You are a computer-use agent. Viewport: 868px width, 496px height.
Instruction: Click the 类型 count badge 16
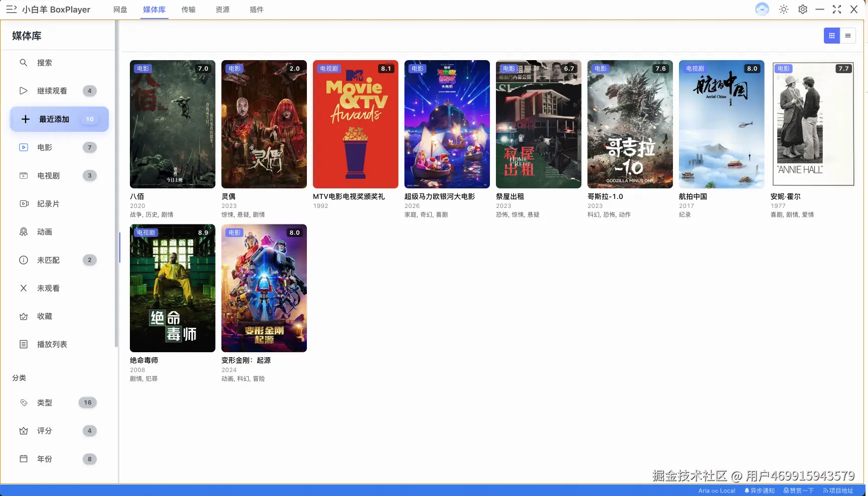[x=88, y=403]
